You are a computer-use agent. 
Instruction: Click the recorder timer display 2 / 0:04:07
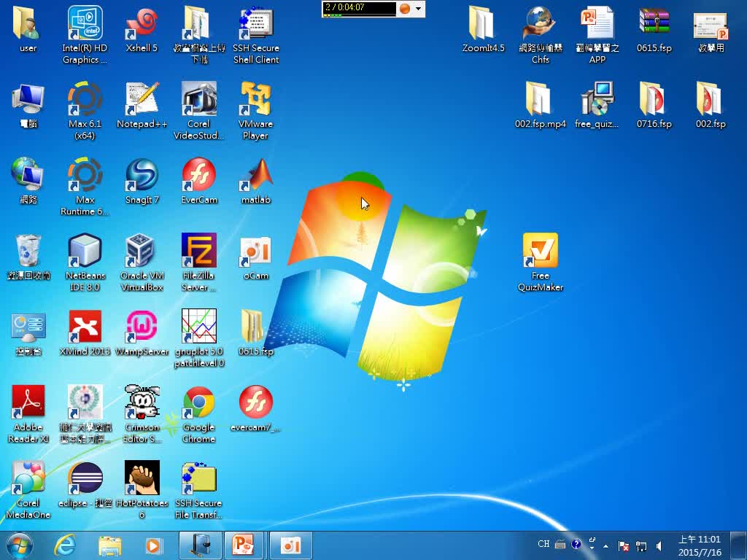tap(359, 8)
